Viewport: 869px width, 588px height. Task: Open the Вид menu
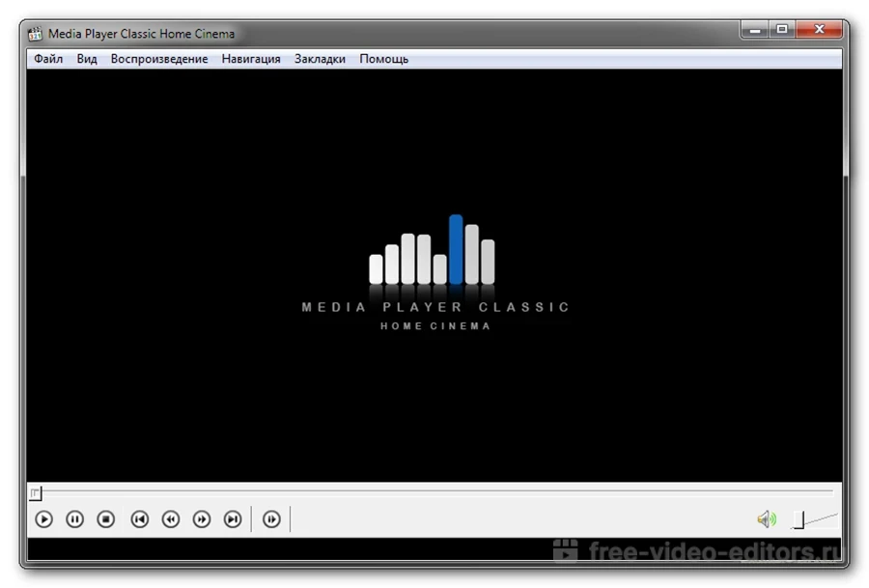[x=87, y=59]
